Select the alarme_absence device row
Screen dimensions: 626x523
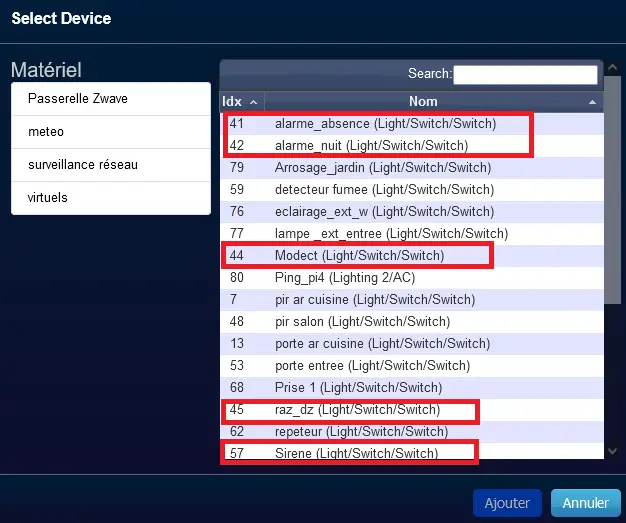pos(412,124)
